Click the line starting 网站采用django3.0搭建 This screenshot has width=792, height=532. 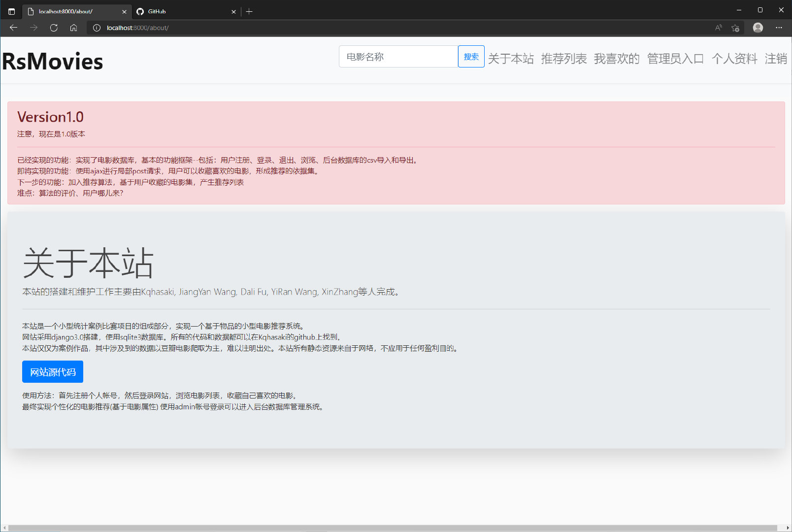point(183,337)
